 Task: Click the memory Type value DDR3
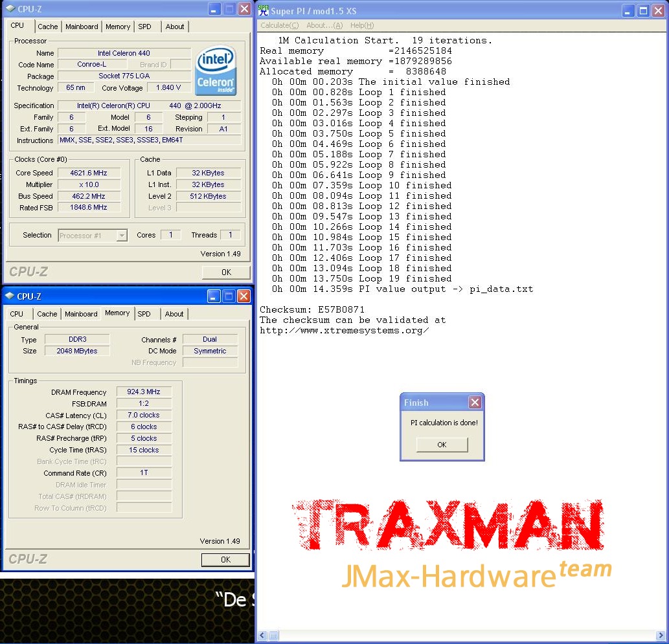click(x=77, y=339)
